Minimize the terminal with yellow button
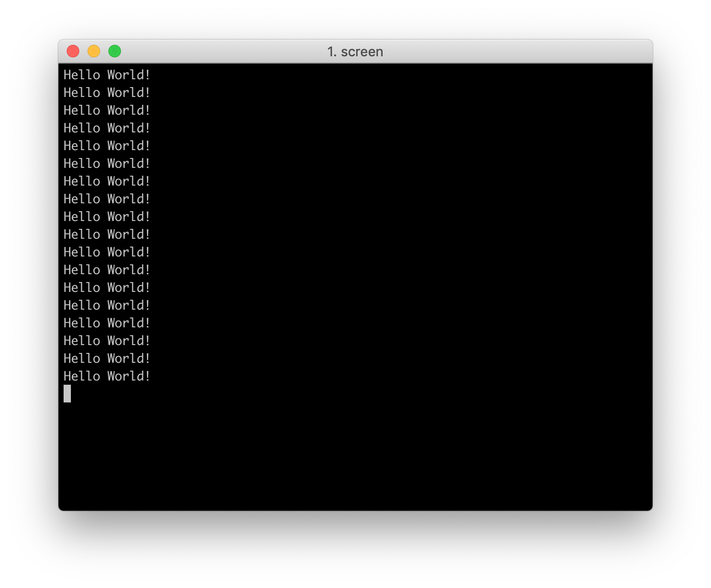711x588 pixels. pos(94,51)
